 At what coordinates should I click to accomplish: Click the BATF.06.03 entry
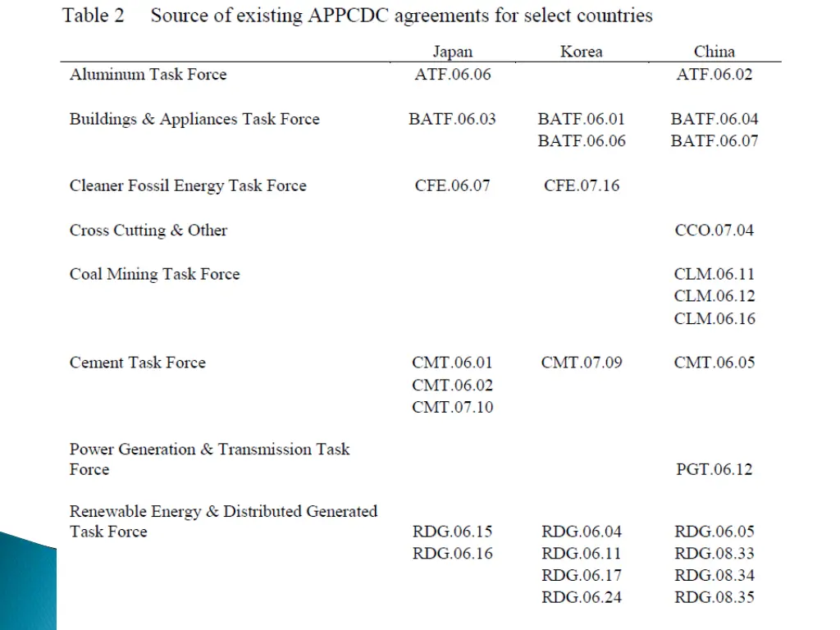click(452, 119)
